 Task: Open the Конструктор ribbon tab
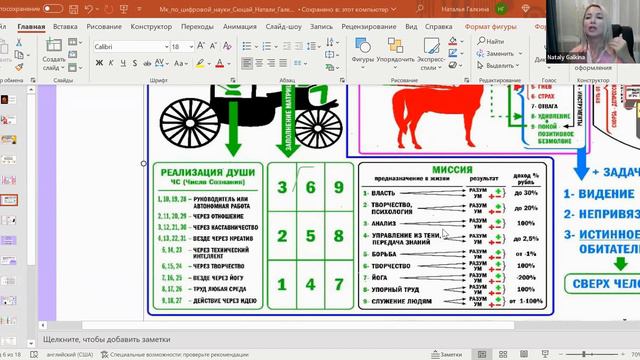(151, 27)
